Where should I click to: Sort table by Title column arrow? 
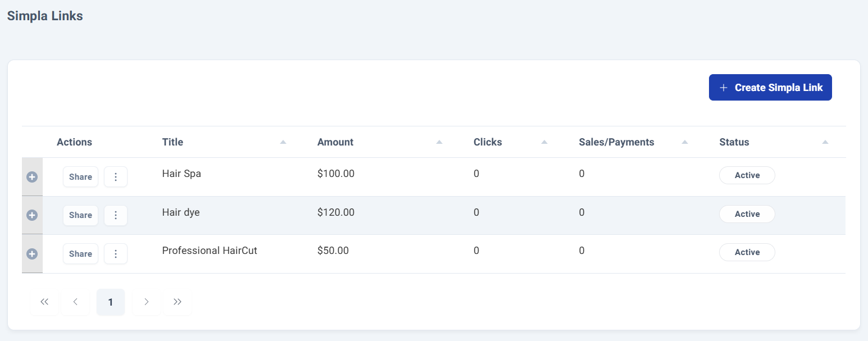click(283, 142)
